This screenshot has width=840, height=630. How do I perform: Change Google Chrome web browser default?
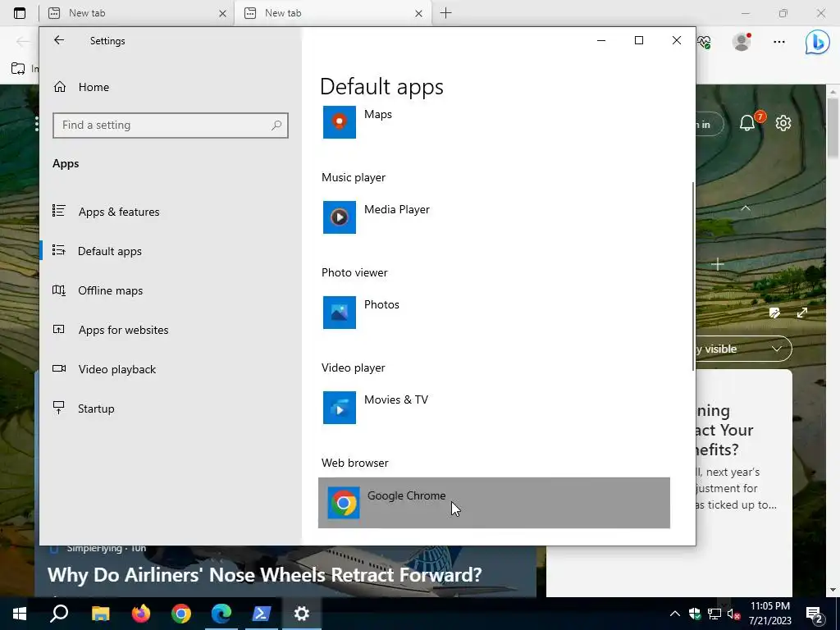tap(494, 503)
